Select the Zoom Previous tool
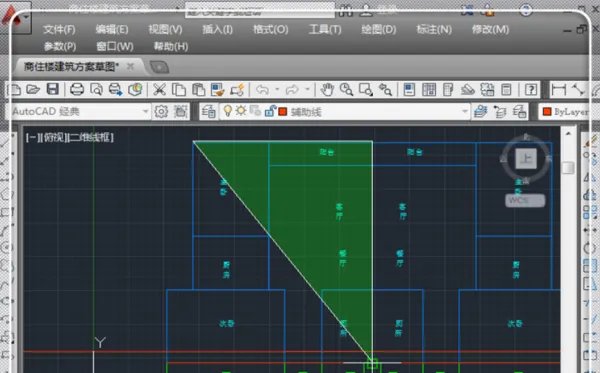 point(385,90)
